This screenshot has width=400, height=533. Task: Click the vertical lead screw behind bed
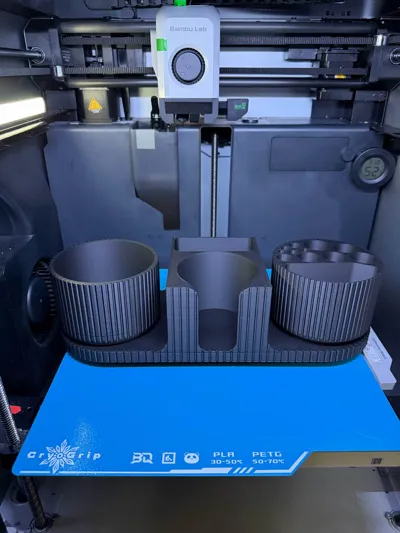(214, 185)
